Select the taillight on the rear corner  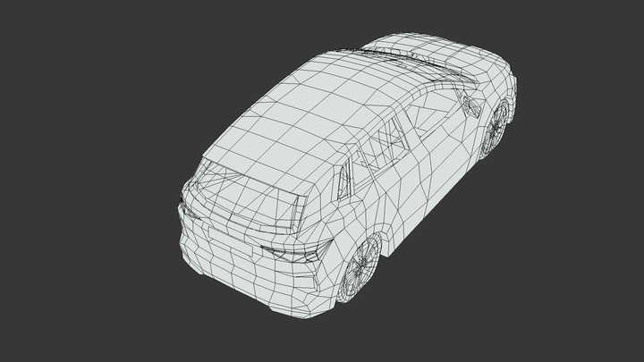tap(291, 254)
